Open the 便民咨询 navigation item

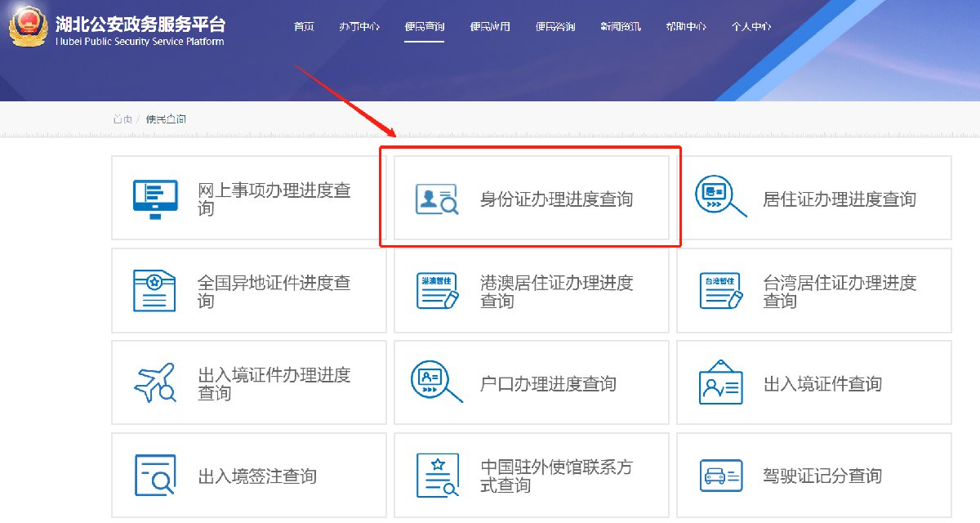click(x=555, y=26)
